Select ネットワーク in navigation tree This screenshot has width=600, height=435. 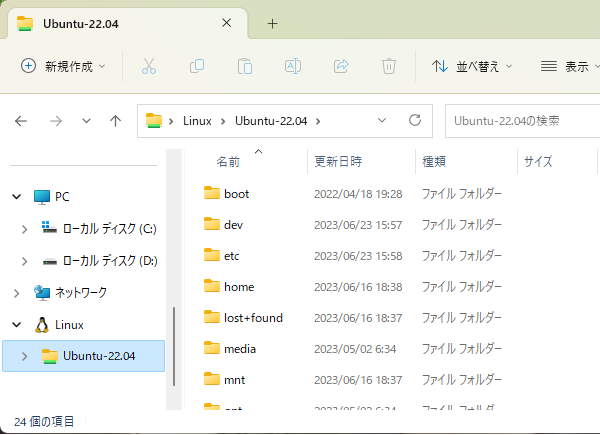(81, 293)
